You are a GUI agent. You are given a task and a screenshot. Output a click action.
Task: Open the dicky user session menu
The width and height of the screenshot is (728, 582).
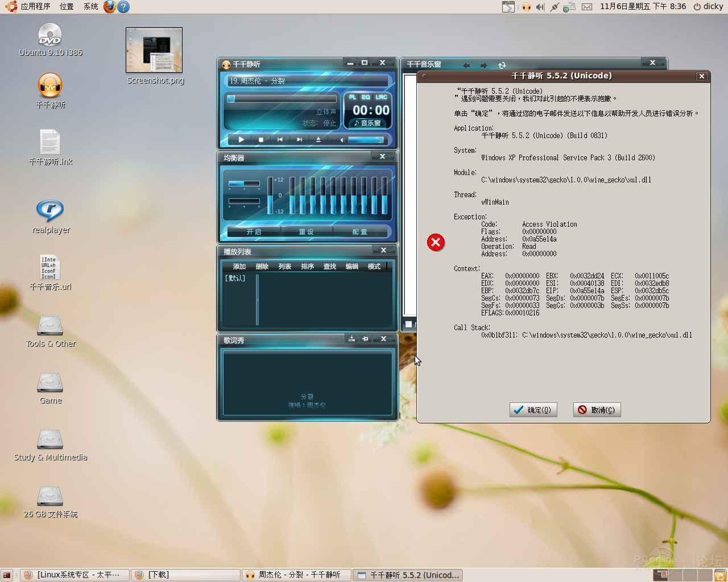708,7
